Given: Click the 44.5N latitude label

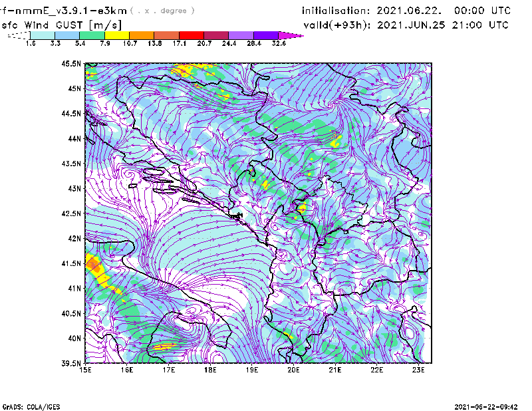Looking at the screenshot, I should (71, 113).
